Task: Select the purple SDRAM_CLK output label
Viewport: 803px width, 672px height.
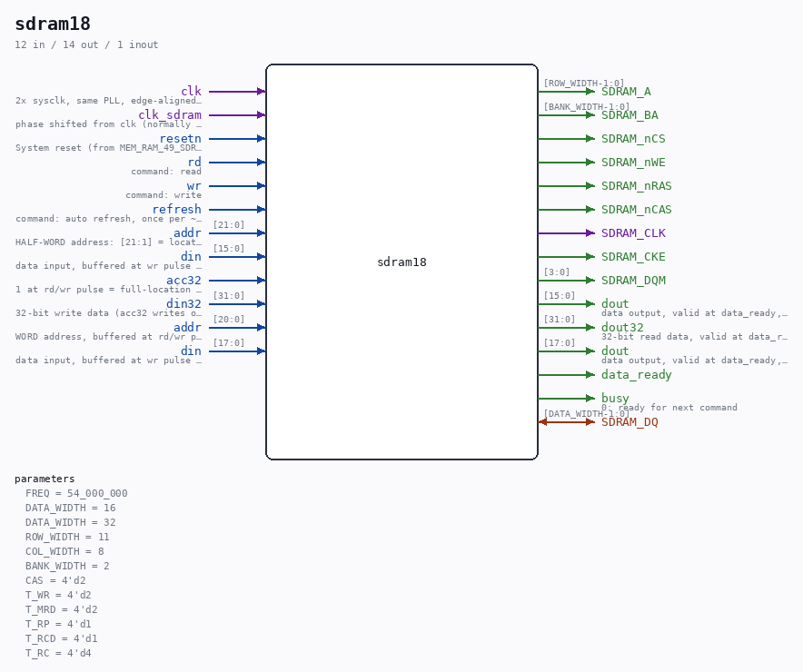Action: (633, 232)
